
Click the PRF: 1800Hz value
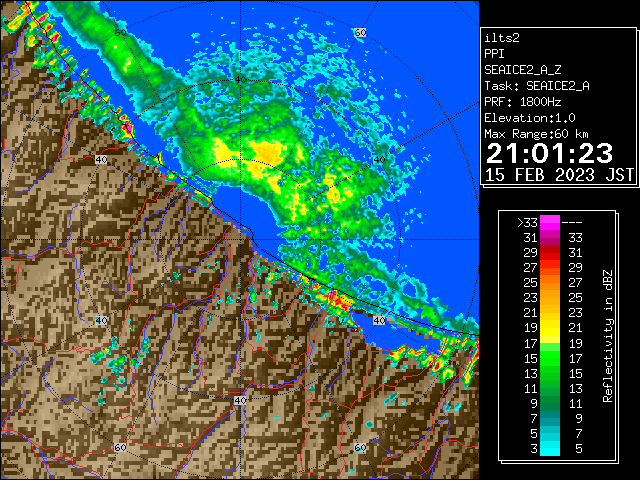coord(523,102)
